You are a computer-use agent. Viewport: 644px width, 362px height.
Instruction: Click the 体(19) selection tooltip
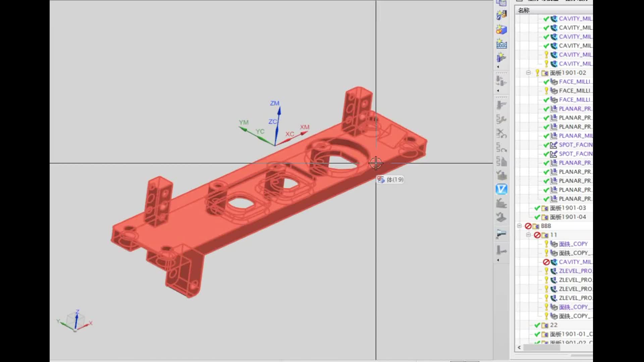coord(390,180)
